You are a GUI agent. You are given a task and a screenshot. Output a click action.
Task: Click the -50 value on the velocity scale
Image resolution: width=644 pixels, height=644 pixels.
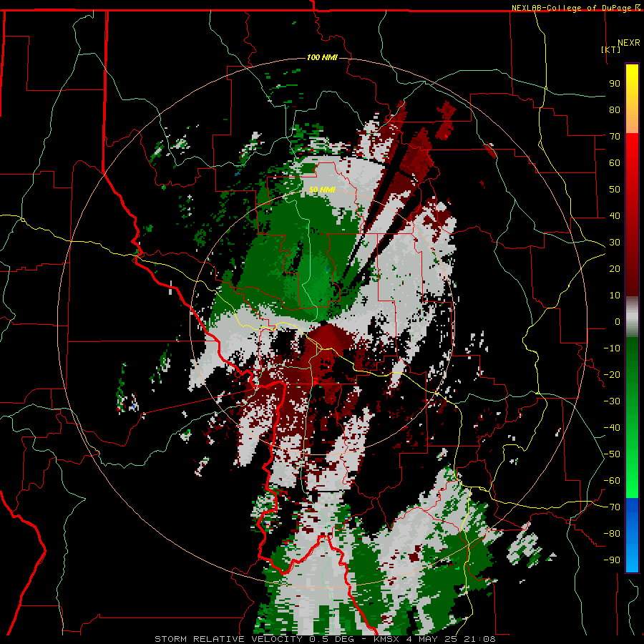[612, 454]
